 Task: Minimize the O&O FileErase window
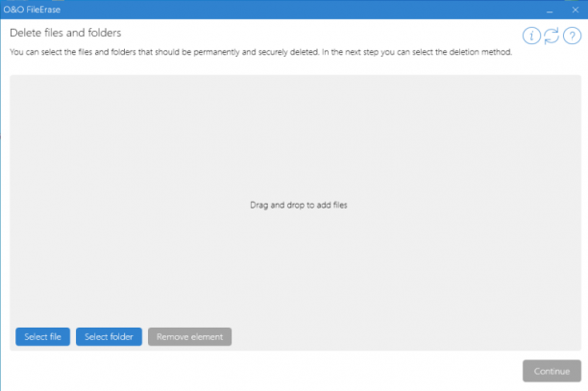pyautogui.click(x=550, y=11)
